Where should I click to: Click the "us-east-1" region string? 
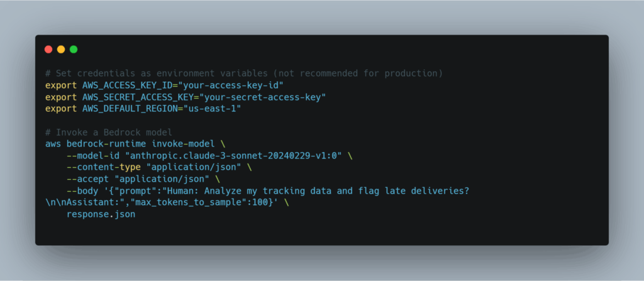click(218, 109)
